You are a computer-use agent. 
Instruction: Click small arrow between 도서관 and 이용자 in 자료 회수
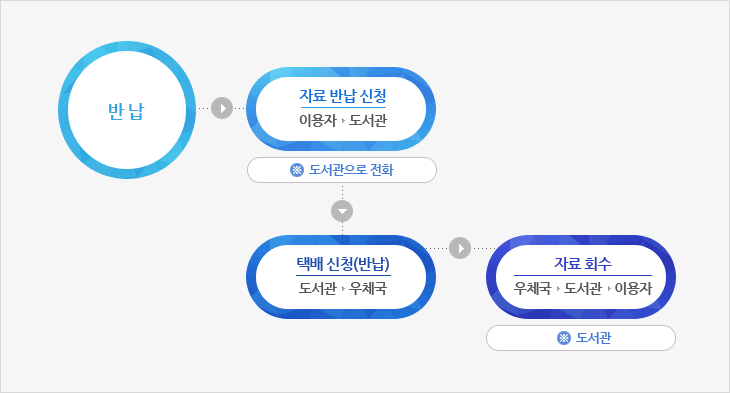[608, 289]
